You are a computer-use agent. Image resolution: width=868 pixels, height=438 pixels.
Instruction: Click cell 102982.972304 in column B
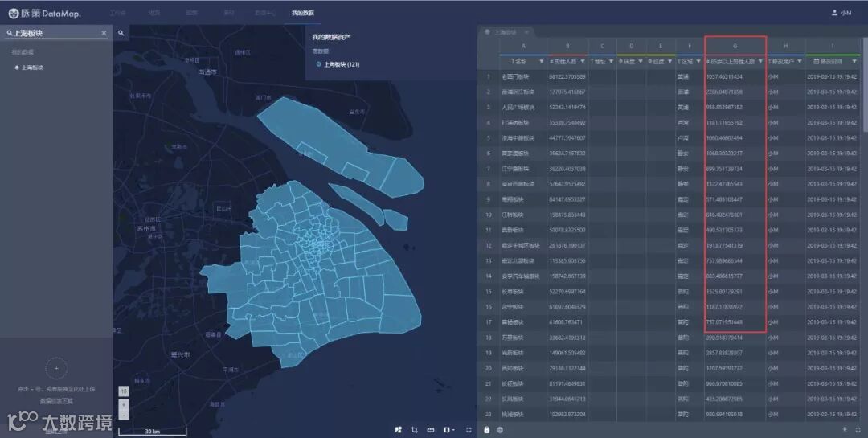click(567, 414)
